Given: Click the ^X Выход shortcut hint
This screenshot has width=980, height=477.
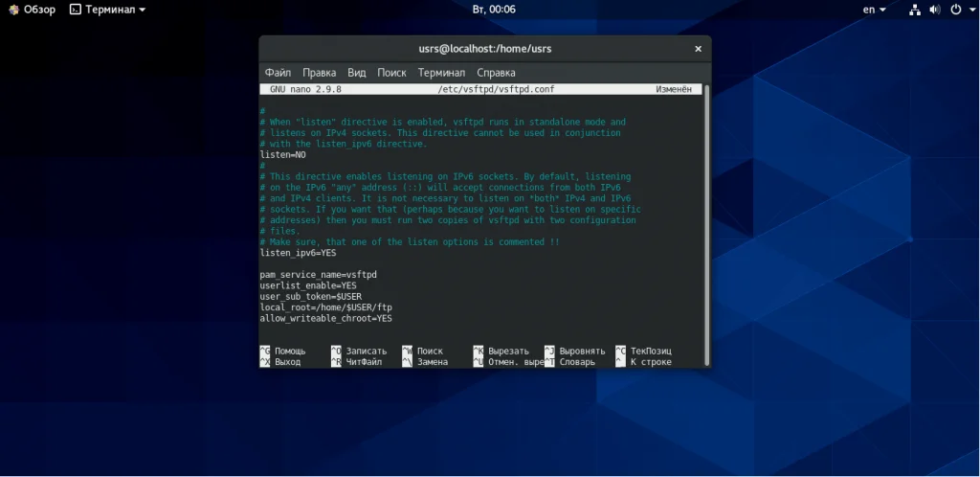Looking at the screenshot, I should [x=280, y=362].
